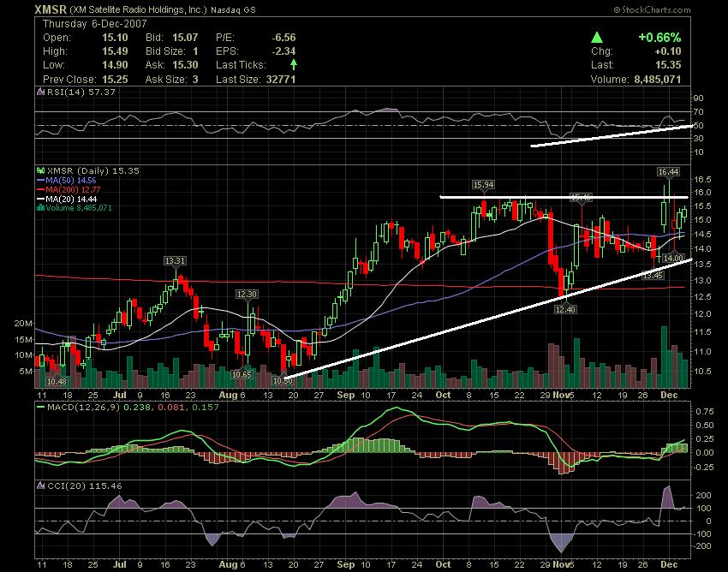Click the blue MA(50) legend line
The width and height of the screenshot is (728, 572).
(x=40, y=180)
